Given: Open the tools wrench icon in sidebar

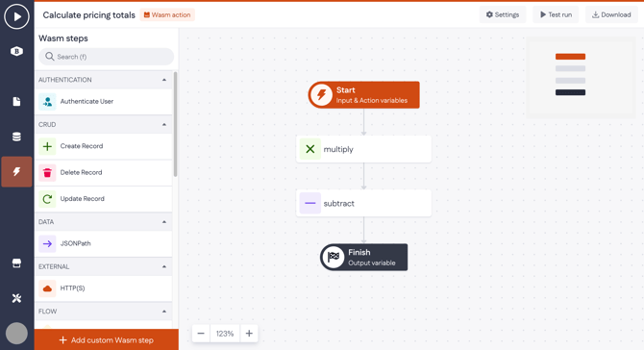Looking at the screenshot, I should tap(16, 298).
